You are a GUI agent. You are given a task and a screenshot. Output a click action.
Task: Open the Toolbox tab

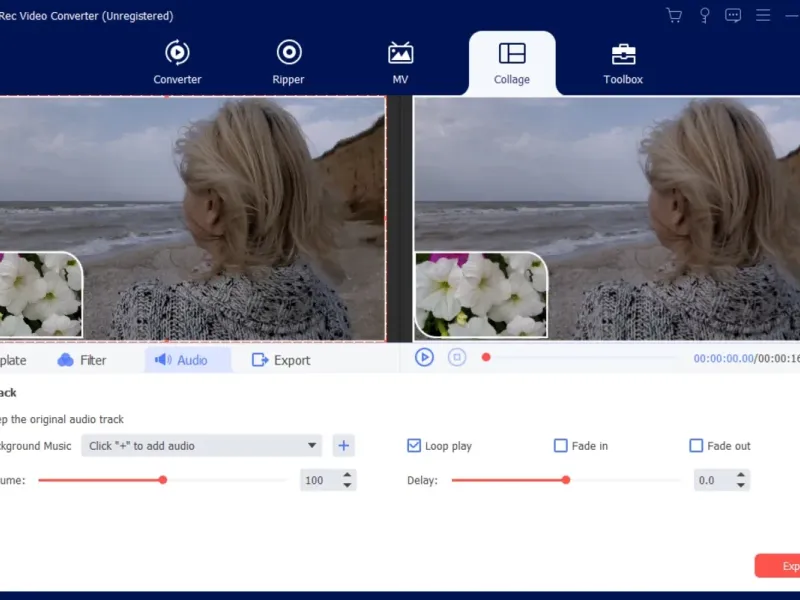click(623, 63)
